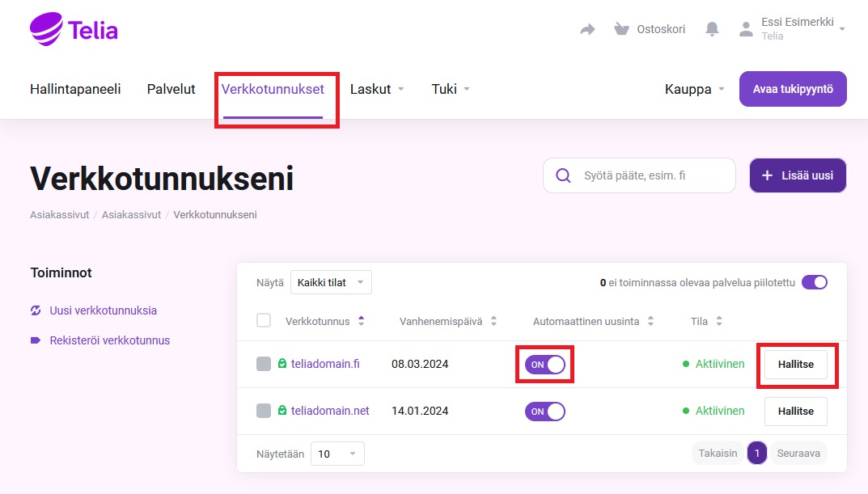Open the Ostoskori shopping basket
Screen dimensions: 868x494
(x=650, y=29)
